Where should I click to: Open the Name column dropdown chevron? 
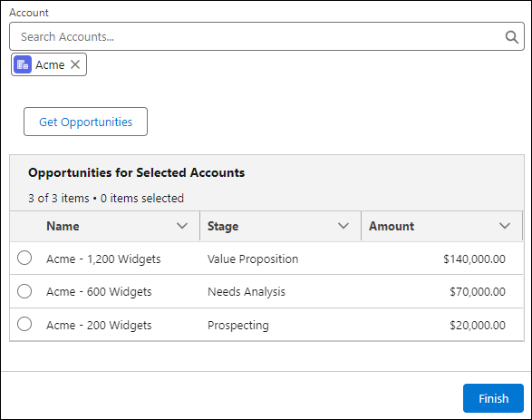182,226
